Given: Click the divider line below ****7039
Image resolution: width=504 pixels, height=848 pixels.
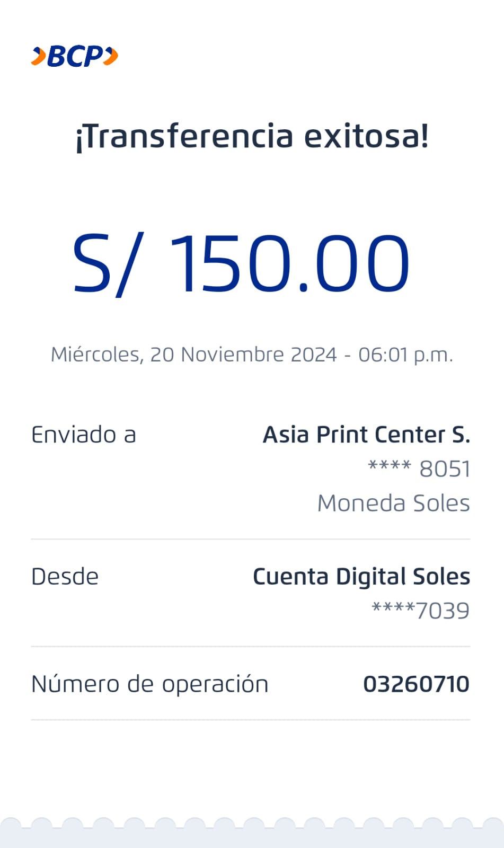Looking at the screenshot, I should point(251,646).
